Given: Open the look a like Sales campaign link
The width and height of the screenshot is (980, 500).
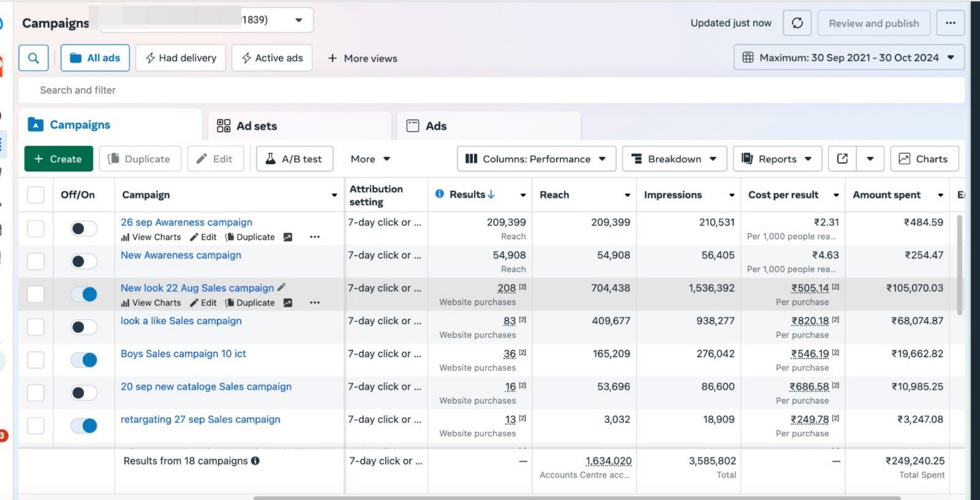Looking at the screenshot, I should tap(181, 320).
